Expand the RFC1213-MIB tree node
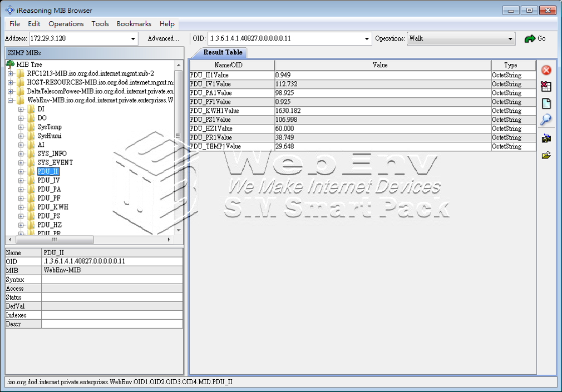 coord(10,73)
